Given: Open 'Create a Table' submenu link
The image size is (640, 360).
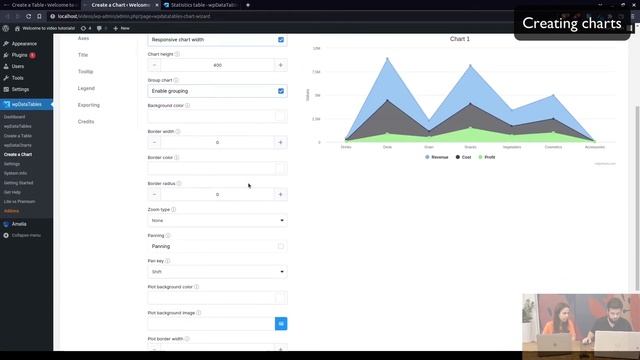Looking at the screenshot, I should tap(18, 136).
